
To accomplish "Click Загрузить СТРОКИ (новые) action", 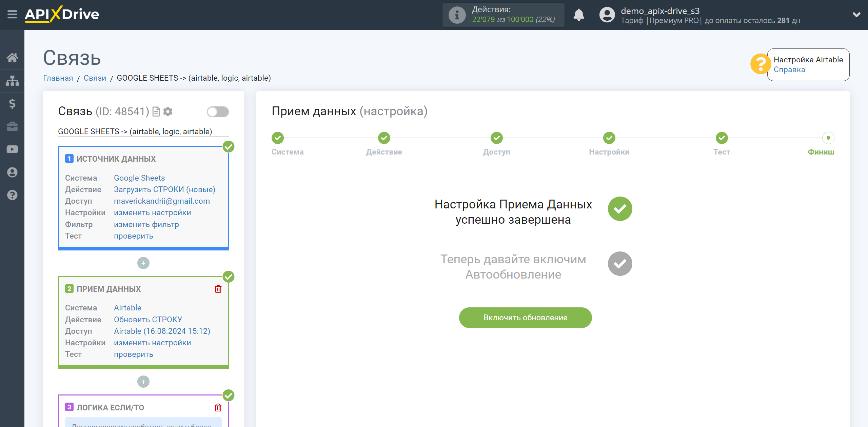I will (x=164, y=189).
